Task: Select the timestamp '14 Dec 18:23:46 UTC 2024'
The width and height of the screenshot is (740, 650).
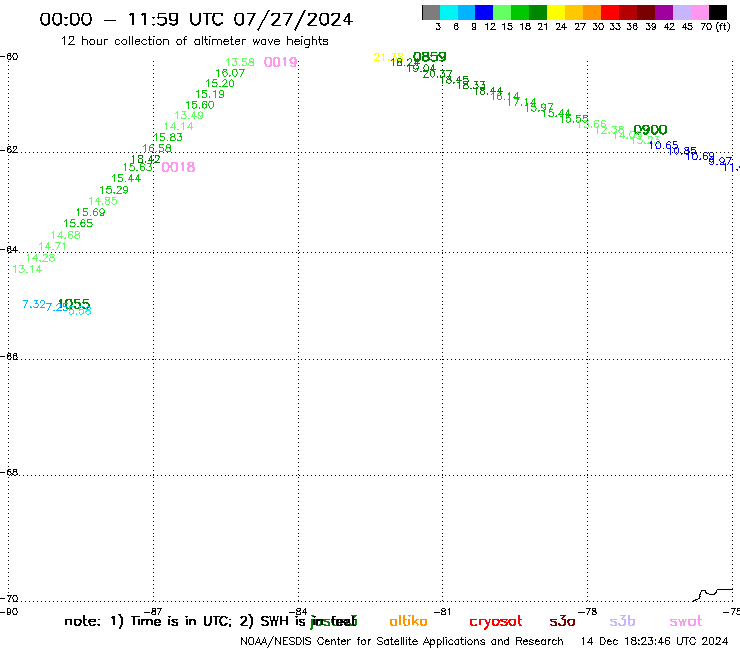Action: click(x=654, y=641)
